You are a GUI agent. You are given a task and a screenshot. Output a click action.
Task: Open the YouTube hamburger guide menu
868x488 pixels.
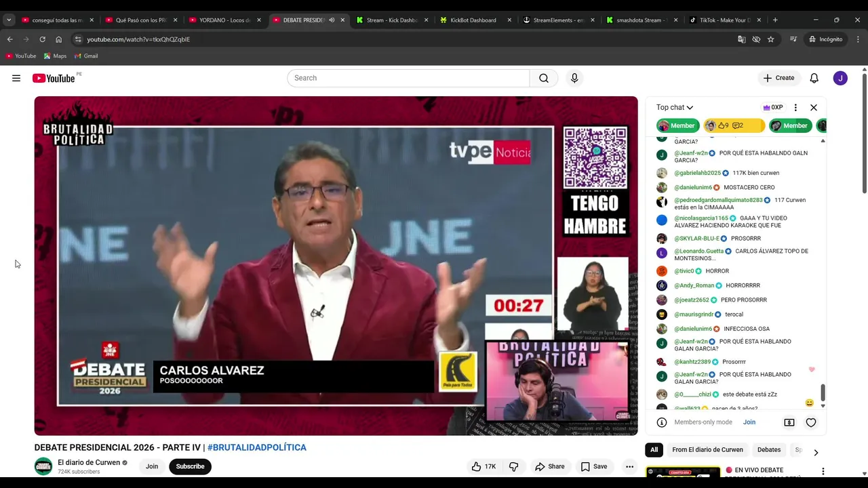16,78
